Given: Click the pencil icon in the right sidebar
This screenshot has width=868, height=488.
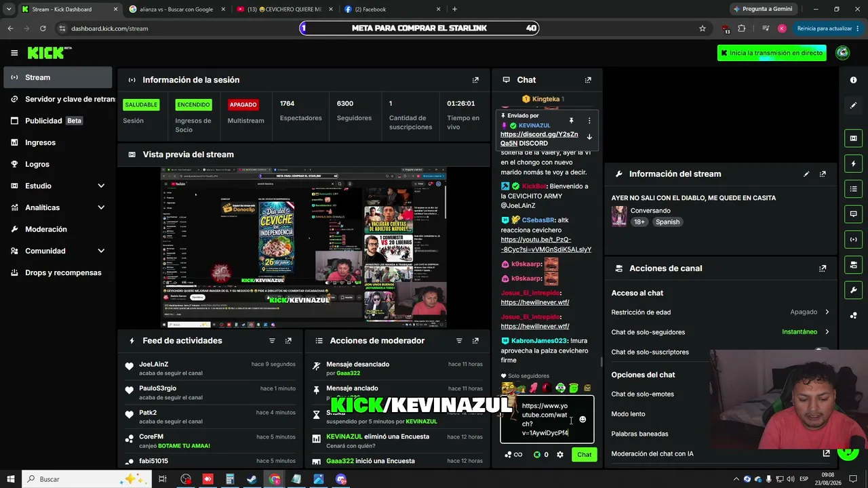Looking at the screenshot, I should coord(854,106).
